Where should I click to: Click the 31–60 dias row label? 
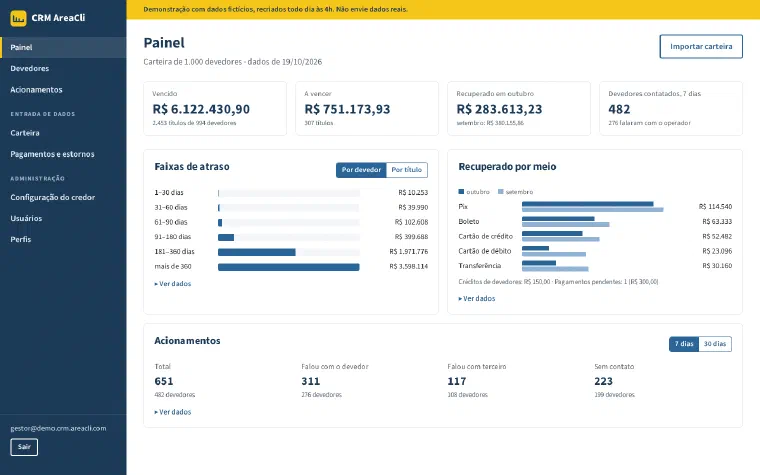tap(171, 207)
